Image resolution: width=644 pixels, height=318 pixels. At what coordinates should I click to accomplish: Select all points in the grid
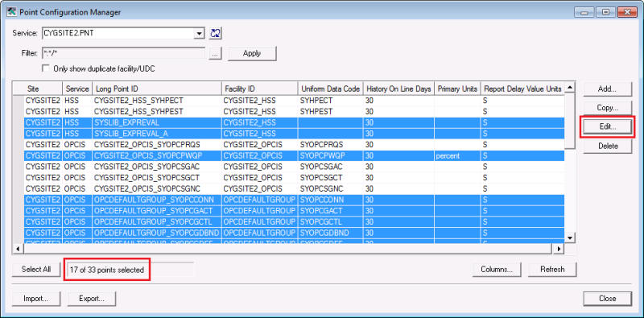click(x=36, y=270)
